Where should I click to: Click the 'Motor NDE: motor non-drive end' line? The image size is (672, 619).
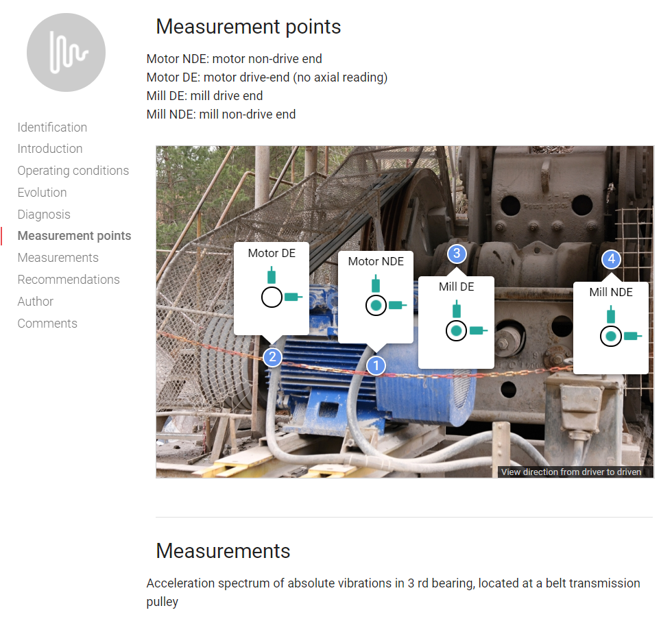click(234, 59)
